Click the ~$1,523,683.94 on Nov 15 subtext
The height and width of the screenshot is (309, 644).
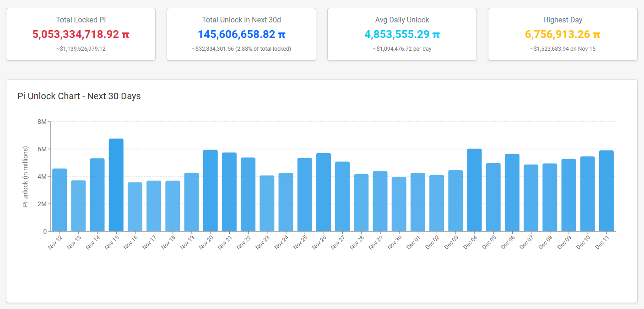pos(563,48)
